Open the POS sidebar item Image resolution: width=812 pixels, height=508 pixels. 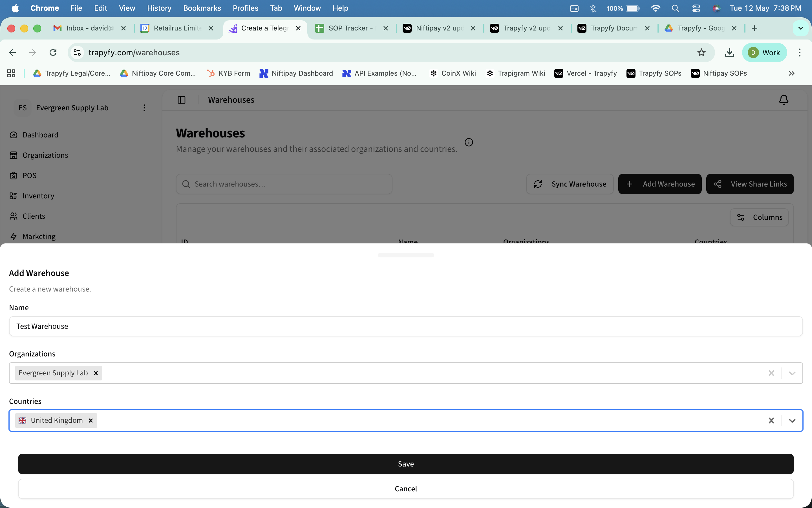tap(30, 175)
